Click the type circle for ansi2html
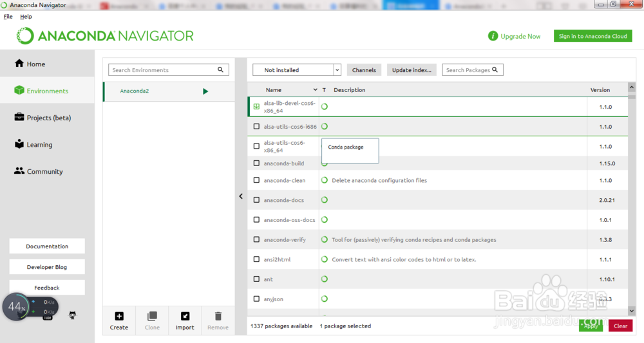 (x=325, y=259)
